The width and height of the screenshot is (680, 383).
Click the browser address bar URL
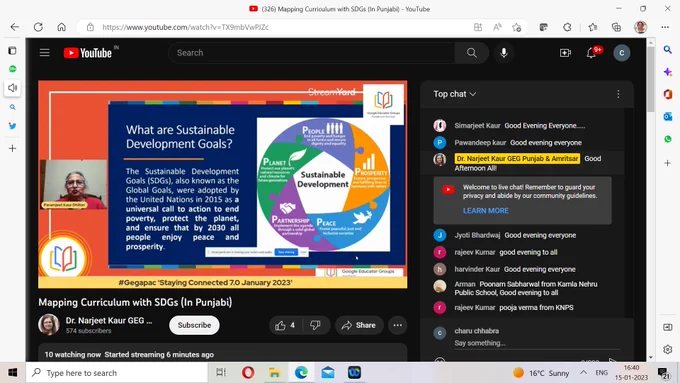click(185, 27)
